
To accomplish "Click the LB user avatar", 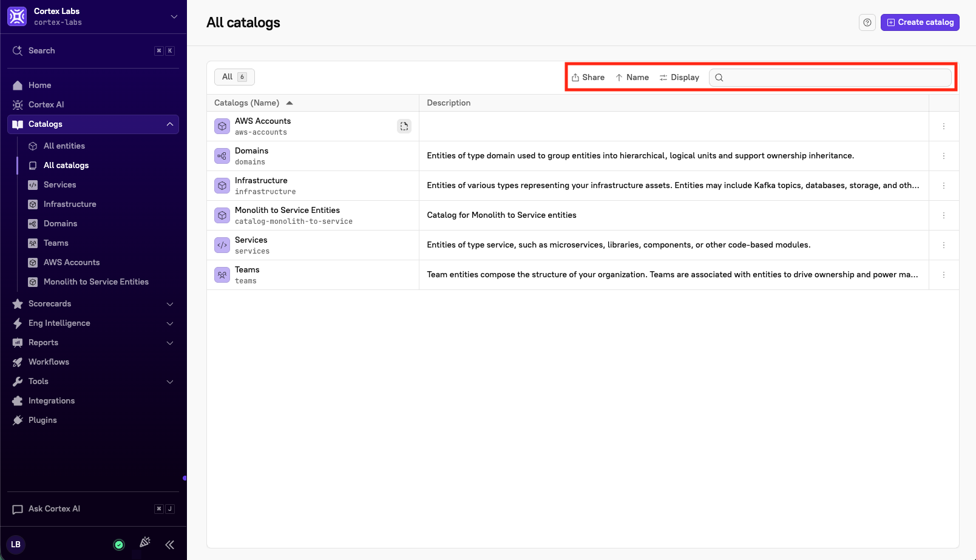I will point(16,544).
